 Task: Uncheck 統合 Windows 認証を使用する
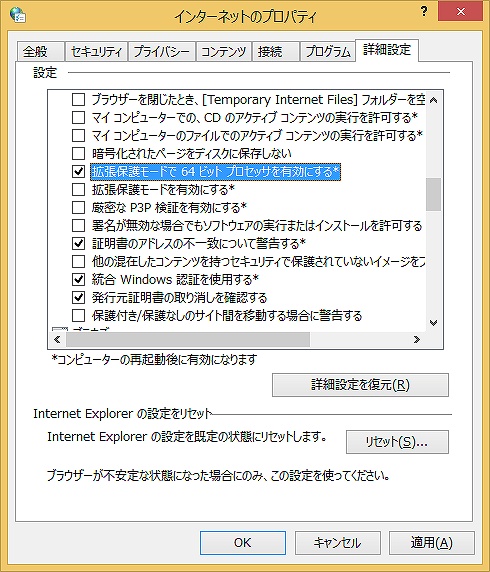[78, 279]
